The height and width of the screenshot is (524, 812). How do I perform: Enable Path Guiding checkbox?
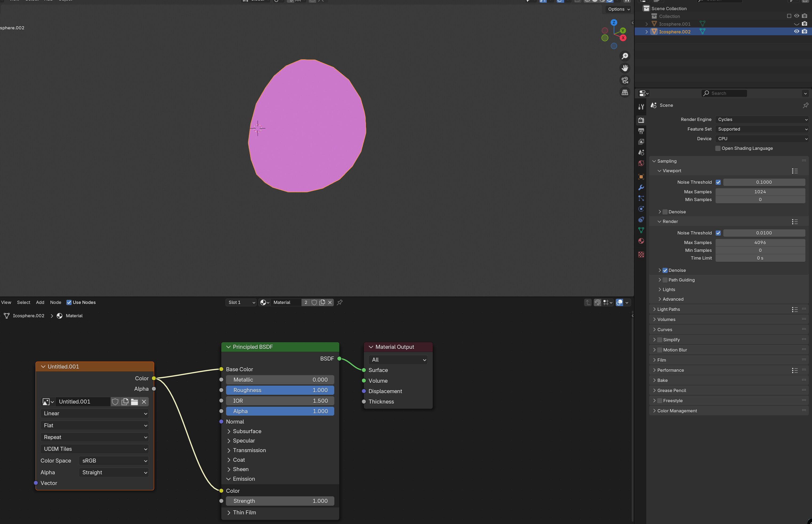[x=665, y=280]
